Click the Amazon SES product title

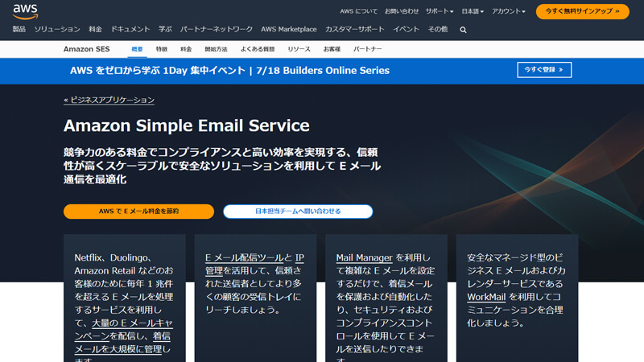pos(87,49)
